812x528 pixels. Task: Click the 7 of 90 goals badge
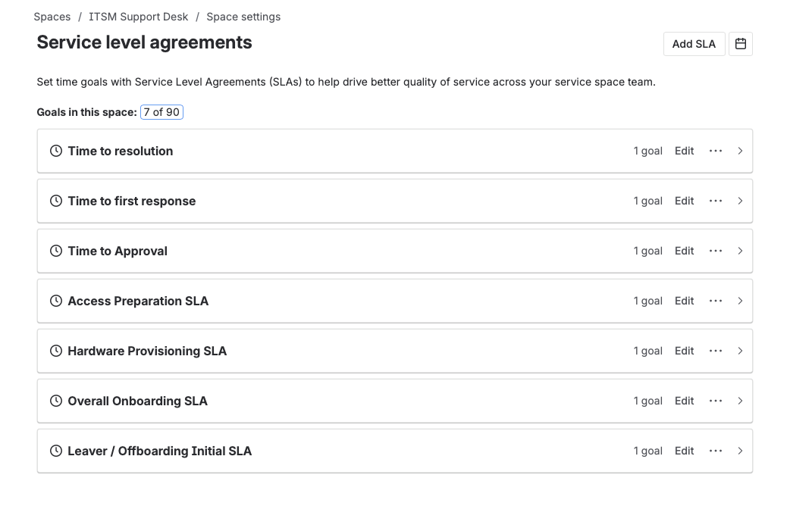[161, 112]
